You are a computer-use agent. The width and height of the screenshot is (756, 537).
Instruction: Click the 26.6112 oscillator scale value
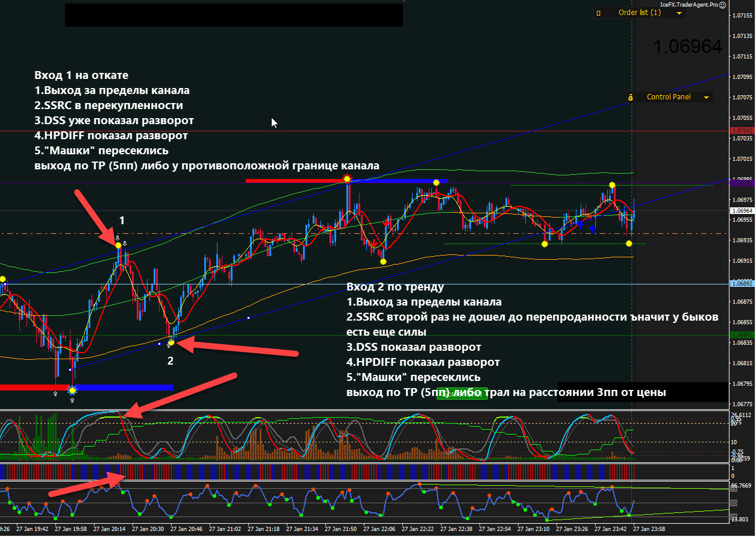[x=742, y=415]
